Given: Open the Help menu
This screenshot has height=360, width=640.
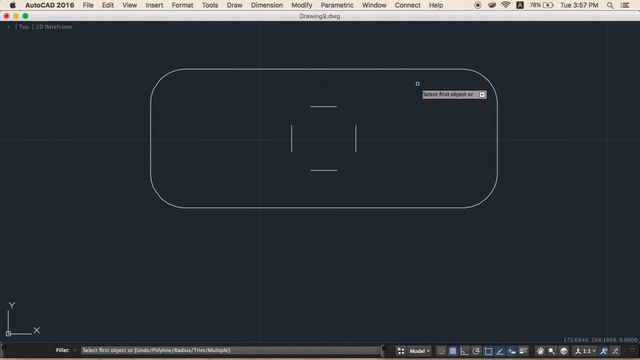Looking at the screenshot, I should [436, 5].
